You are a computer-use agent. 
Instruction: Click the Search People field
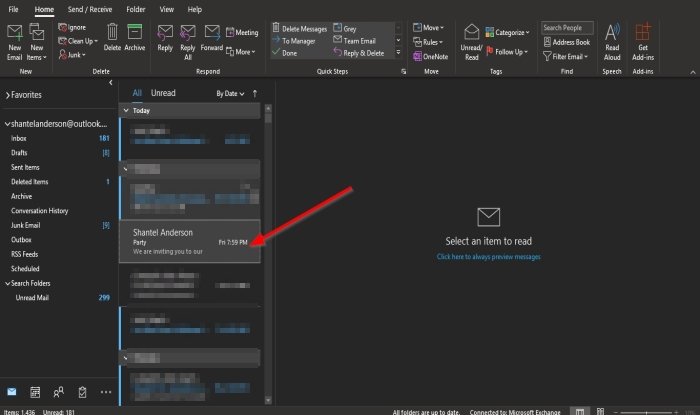pos(567,28)
